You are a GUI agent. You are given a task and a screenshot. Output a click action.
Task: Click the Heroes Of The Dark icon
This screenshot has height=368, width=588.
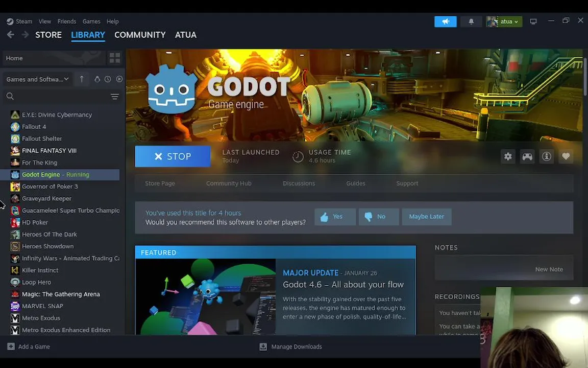(15, 234)
